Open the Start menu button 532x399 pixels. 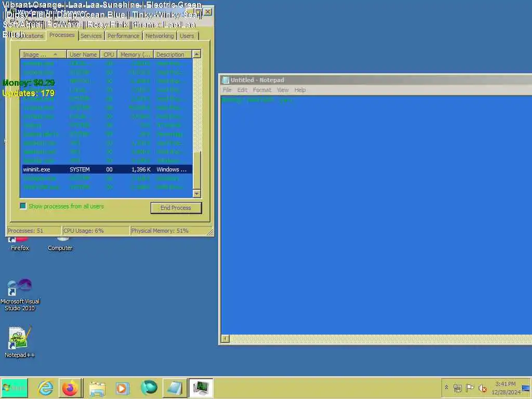click(x=14, y=388)
